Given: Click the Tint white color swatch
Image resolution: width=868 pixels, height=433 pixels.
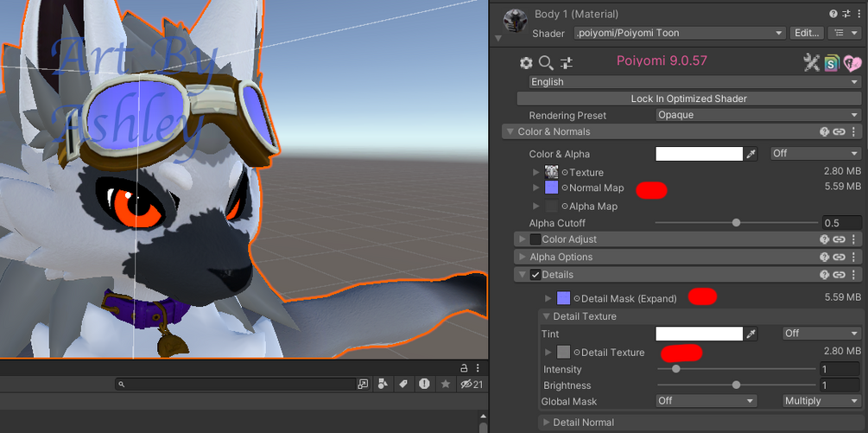Looking at the screenshot, I should pyautogui.click(x=700, y=334).
